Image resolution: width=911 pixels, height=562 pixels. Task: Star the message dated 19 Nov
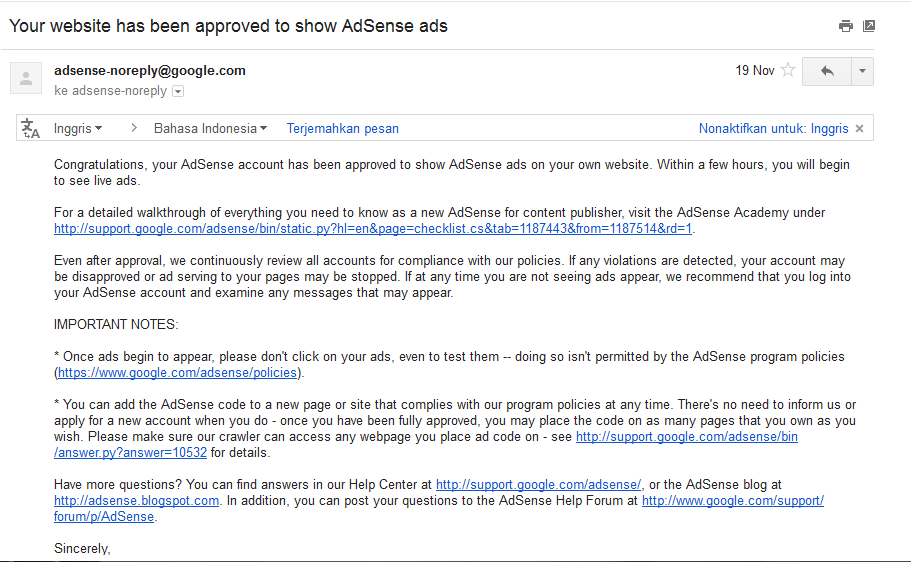coord(788,70)
